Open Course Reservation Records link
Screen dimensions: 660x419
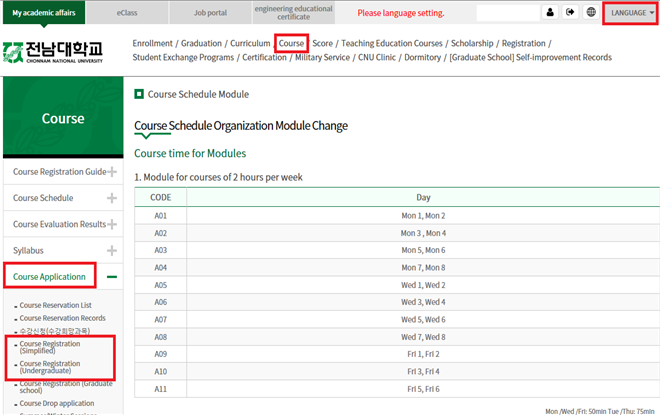(62, 318)
